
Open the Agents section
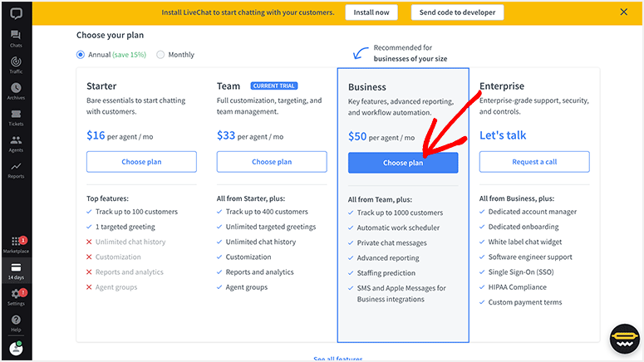tap(16, 144)
